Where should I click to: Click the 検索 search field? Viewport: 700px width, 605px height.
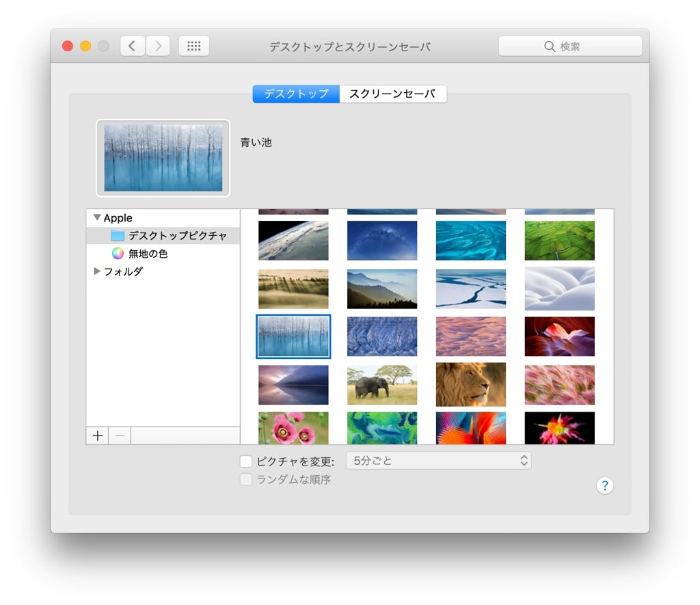(x=570, y=46)
